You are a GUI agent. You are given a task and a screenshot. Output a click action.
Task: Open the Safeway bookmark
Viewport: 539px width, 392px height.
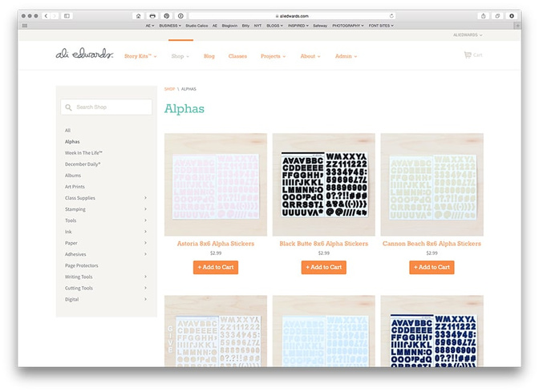point(320,26)
